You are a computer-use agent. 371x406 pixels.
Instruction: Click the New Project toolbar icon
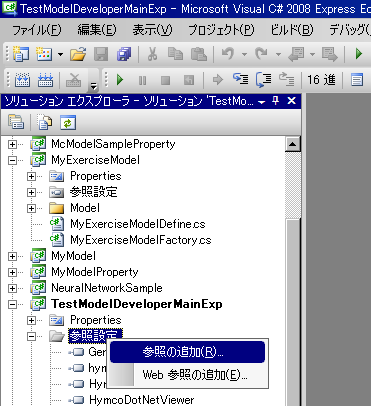[21, 54]
